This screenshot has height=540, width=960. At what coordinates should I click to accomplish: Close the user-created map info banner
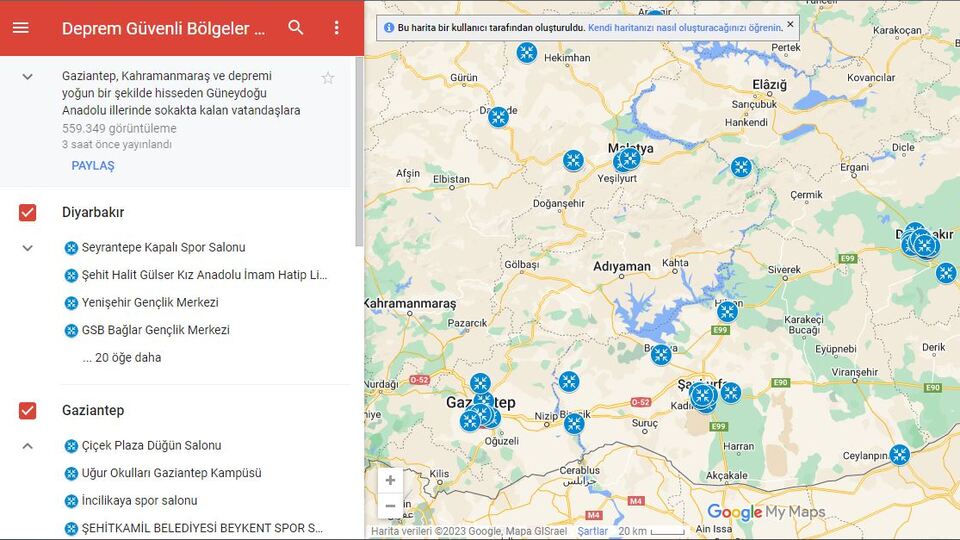790,24
